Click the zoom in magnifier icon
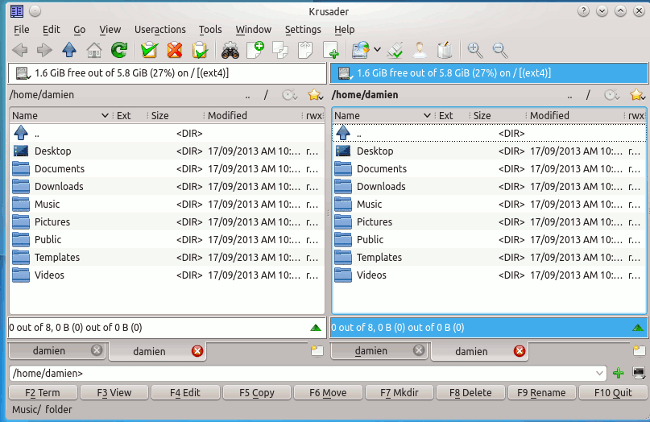The width and height of the screenshot is (650, 422). pos(475,50)
